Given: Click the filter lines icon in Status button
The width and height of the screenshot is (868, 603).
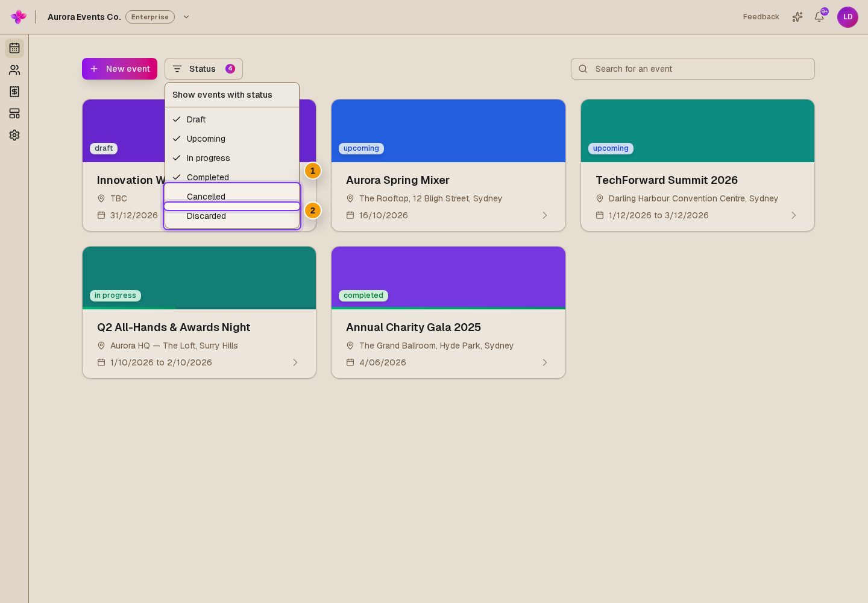Looking at the screenshot, I should click(x=177, y=69).
